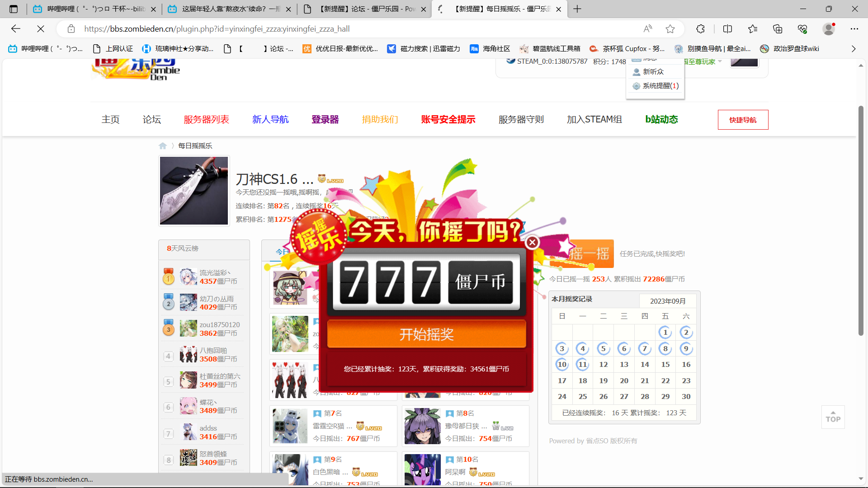Open 碧蓝航线工具箱 bookmark
The height and width of the screenshot is (488, 868).
550,49
